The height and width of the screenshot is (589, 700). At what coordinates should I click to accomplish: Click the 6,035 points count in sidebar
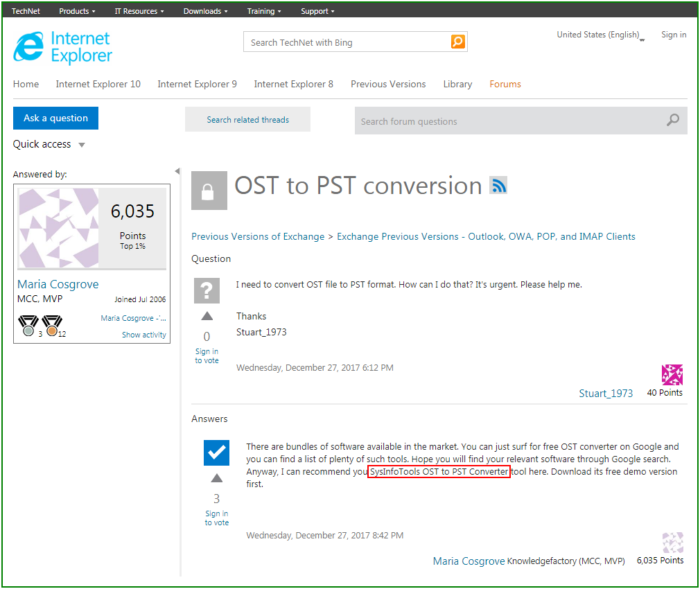[132, 211]
